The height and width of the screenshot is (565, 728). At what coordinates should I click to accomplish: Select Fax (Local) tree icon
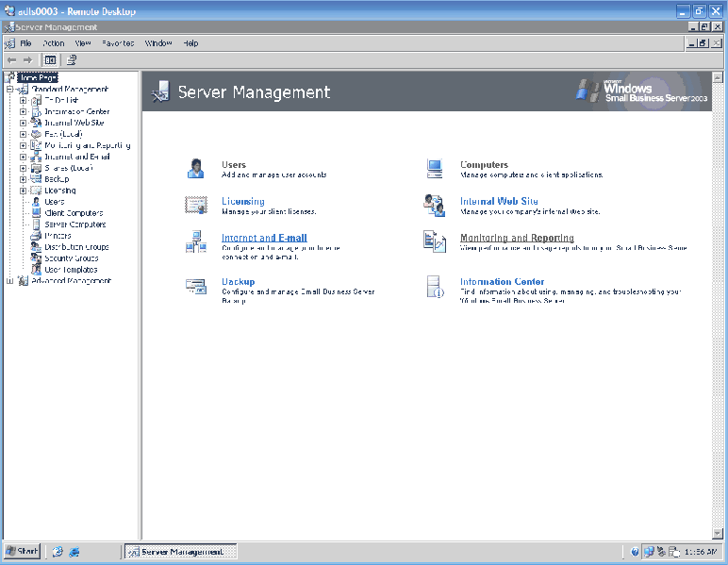[x=36, y=134]
